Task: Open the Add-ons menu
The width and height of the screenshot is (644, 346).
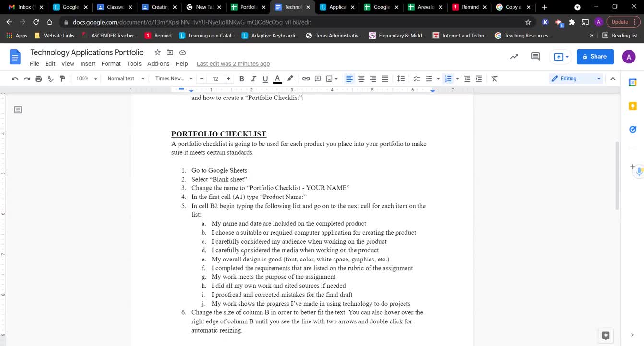Action: coord(158,64)
